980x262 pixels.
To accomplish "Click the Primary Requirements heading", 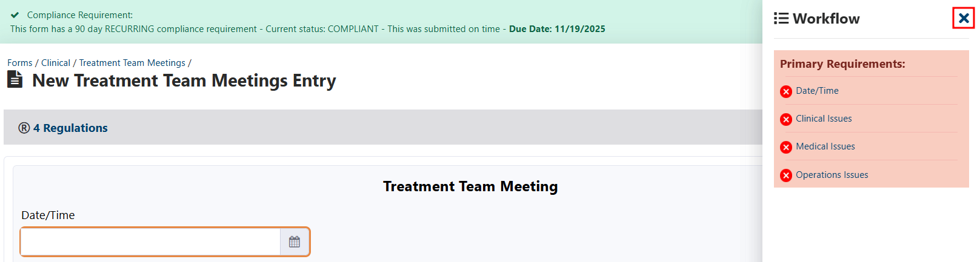I will click(x=842, y=64).
